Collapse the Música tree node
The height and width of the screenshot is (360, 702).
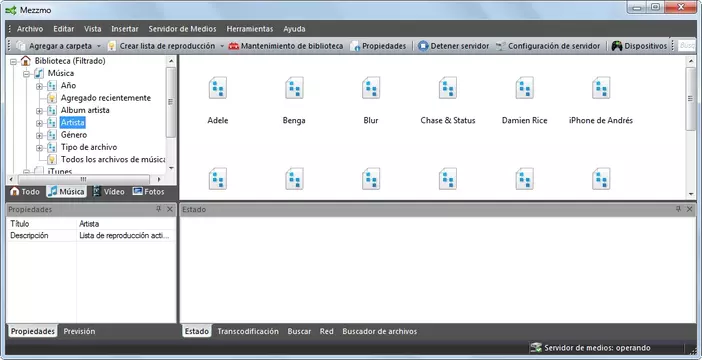pos(26,73)
